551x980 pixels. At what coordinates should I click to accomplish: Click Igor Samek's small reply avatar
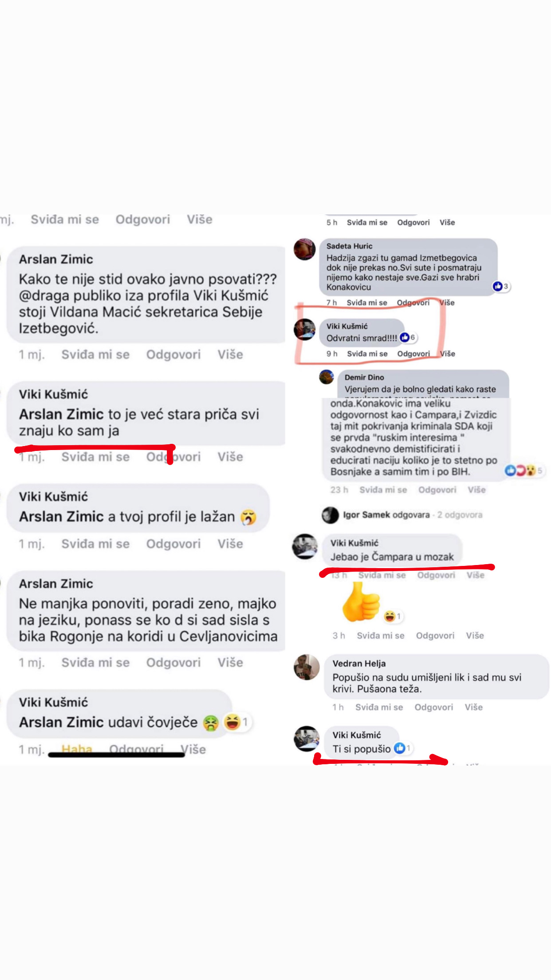click(x=330, y=515)
